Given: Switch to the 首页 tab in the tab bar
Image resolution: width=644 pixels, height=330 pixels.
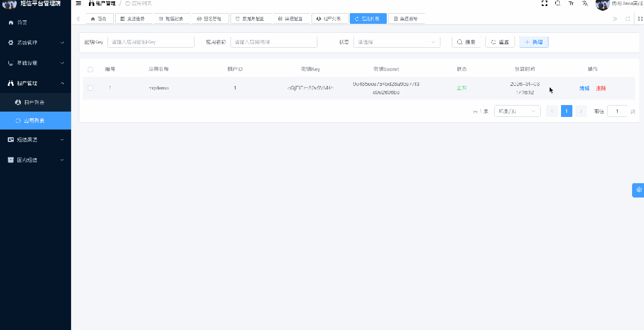Looking at the screenshot, I should [x=100, y=18].
